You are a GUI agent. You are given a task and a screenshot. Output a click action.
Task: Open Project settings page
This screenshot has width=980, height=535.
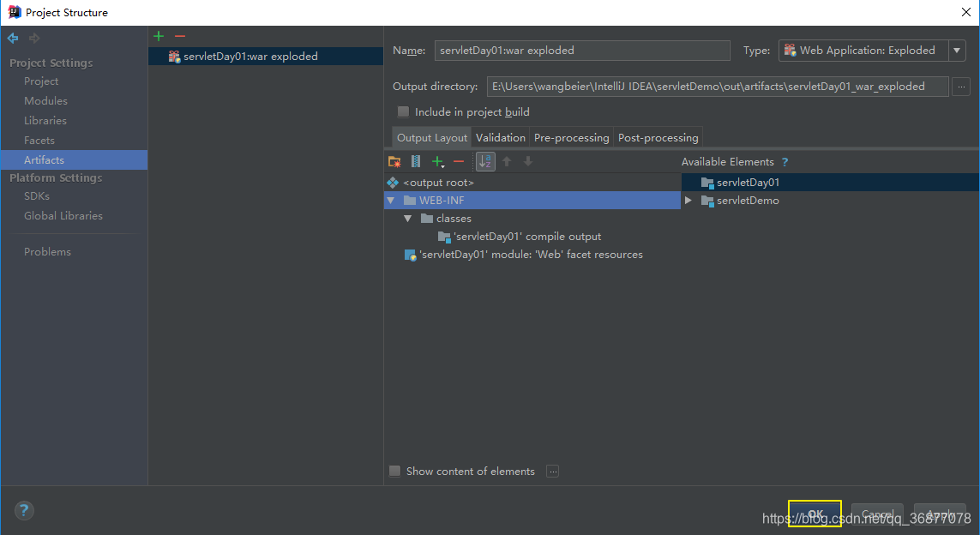(41, 81)
